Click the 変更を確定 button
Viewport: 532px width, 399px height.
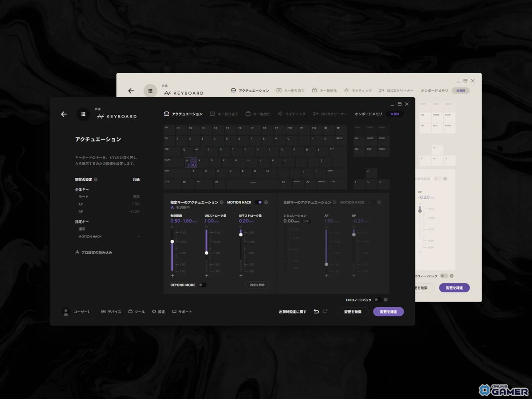point(388,312)
